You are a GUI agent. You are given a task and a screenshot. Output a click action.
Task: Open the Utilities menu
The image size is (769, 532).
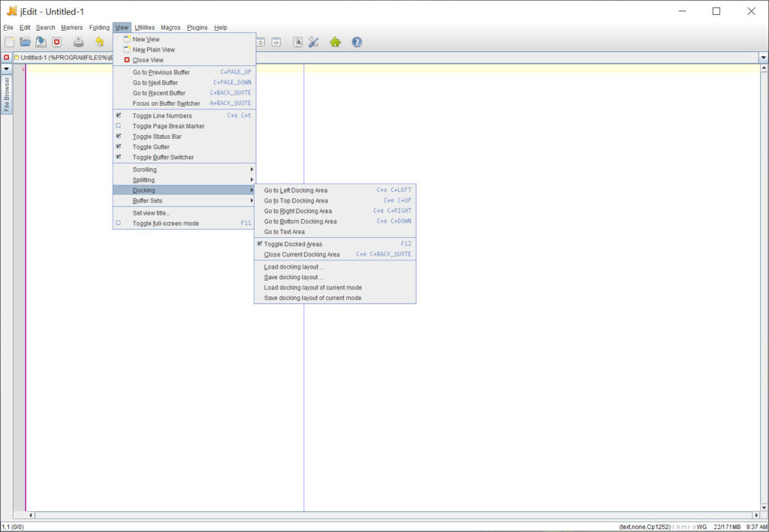point(144,28)
